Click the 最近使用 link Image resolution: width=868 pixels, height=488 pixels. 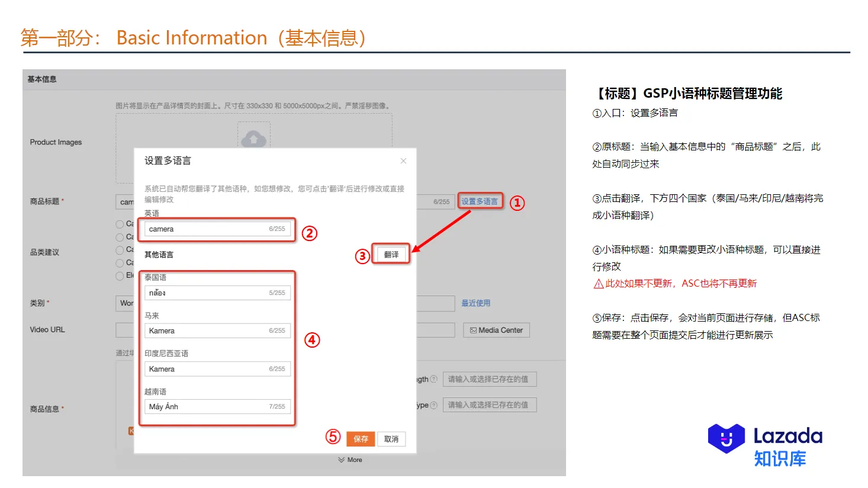click(475, 303)
